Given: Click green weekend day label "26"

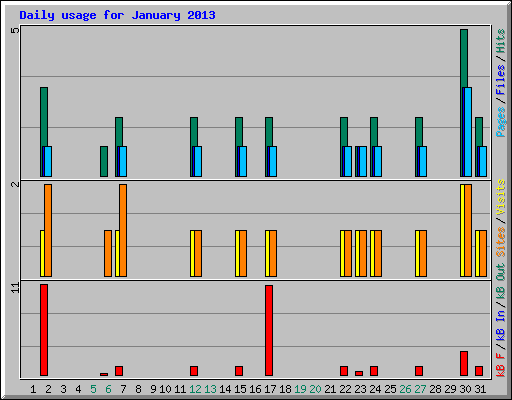Looking at the screenshot, I should click(405, 389).
